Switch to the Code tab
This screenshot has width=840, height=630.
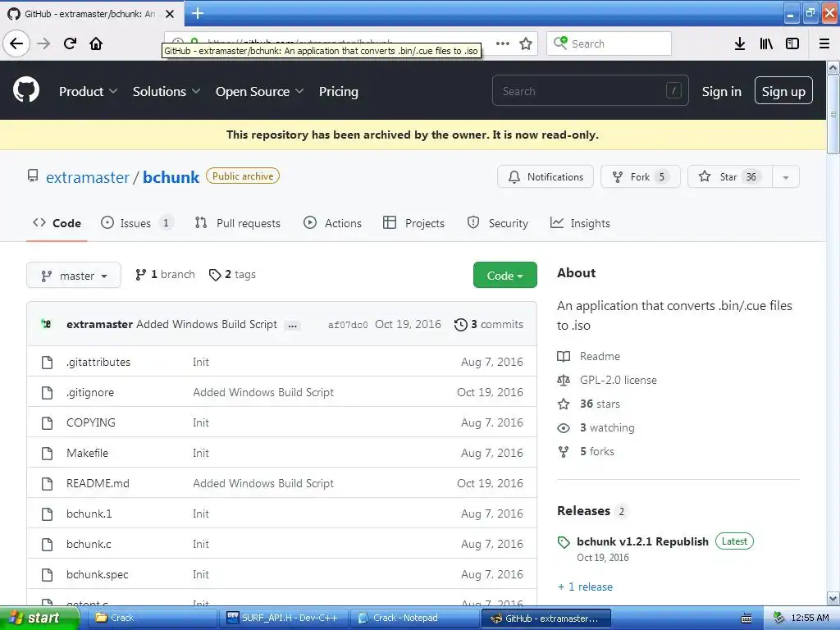click(x=57, y=223)
